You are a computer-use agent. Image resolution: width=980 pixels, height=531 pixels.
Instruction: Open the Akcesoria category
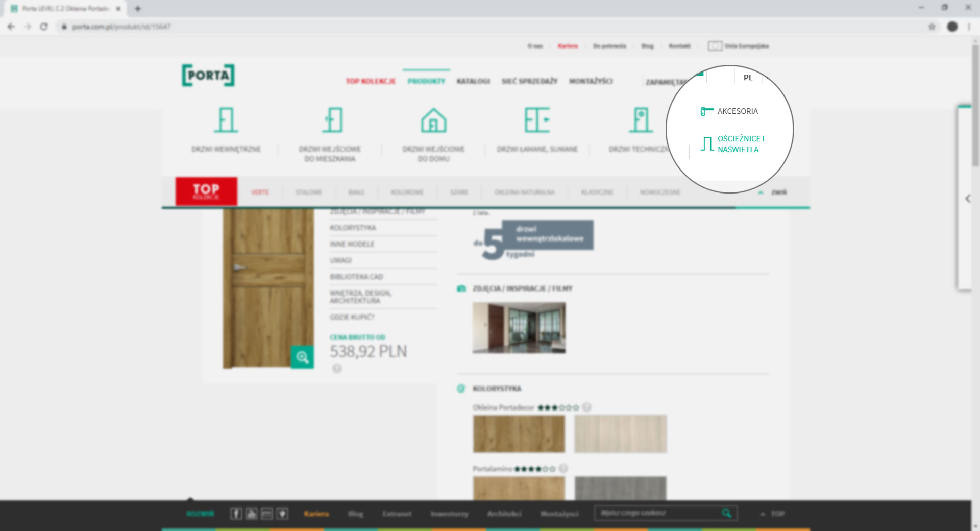[x=737, y=111]
